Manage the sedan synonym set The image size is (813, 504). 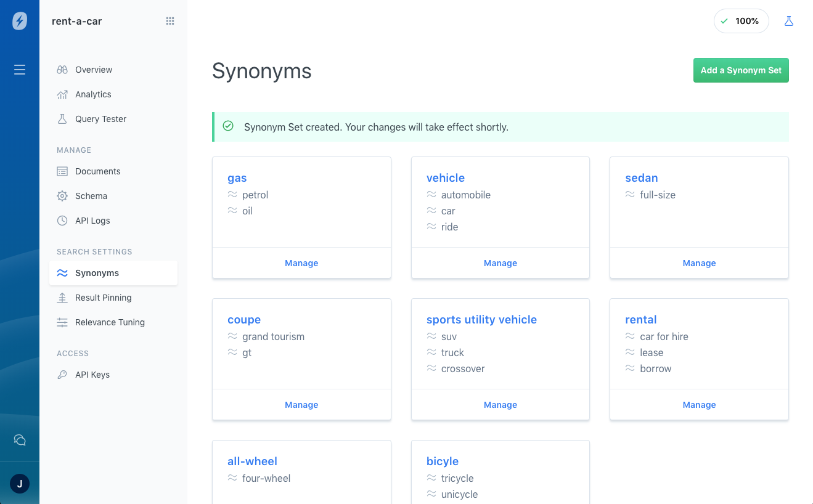(699, 263)
